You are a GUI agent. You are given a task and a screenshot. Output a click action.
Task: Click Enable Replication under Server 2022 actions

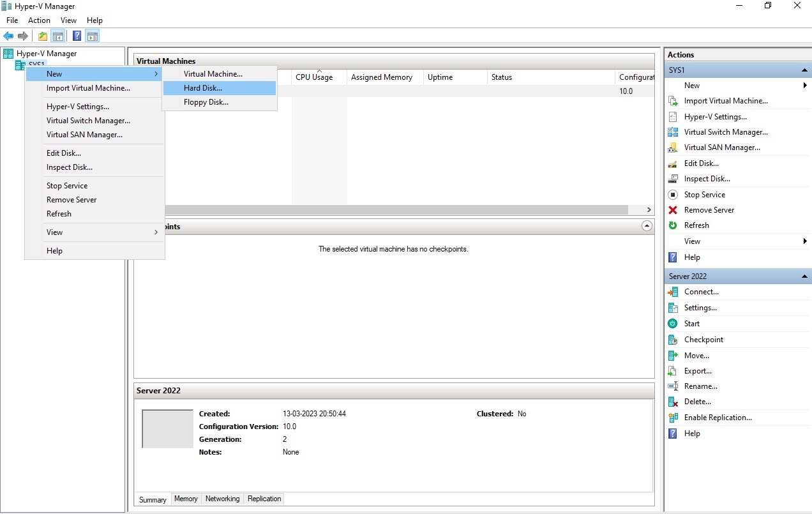pyautogui.click(x=718, y=418)
